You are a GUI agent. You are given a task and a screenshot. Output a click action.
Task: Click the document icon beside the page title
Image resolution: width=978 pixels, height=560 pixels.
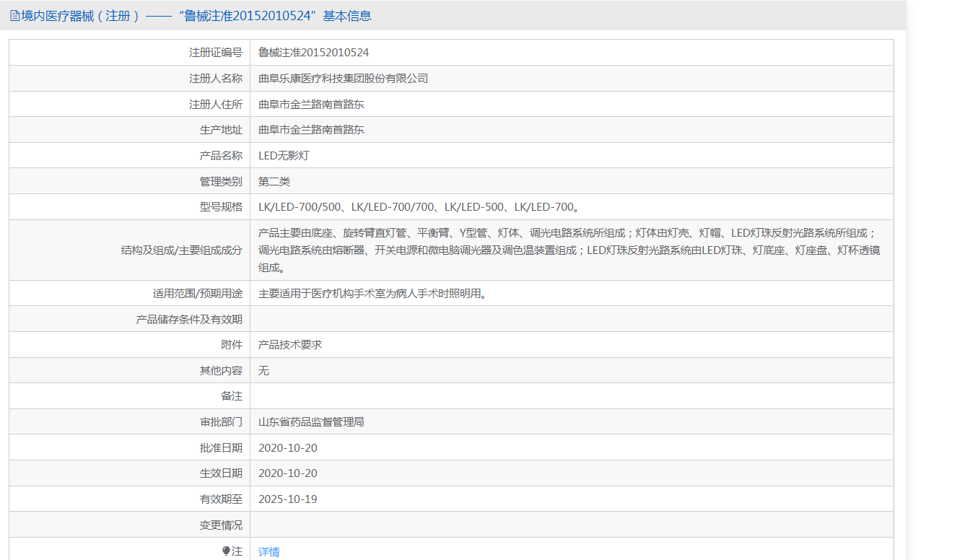tap(14, 16)
